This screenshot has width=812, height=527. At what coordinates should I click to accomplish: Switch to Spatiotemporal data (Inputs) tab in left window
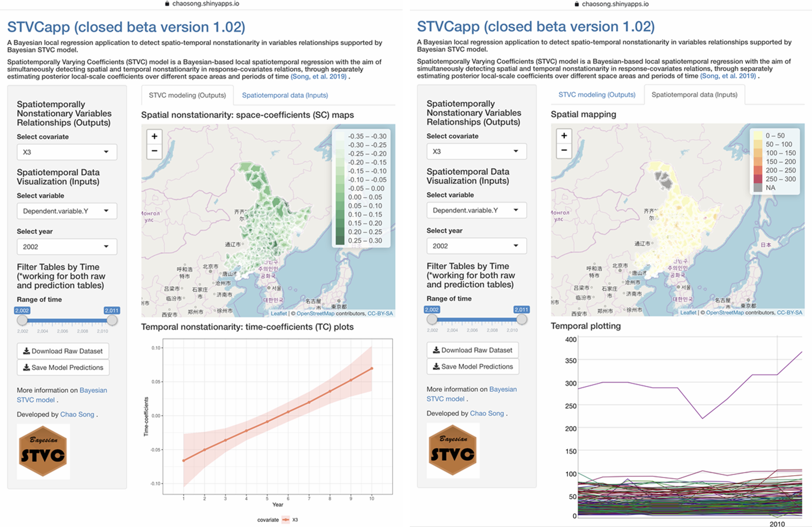click(285, 95)
